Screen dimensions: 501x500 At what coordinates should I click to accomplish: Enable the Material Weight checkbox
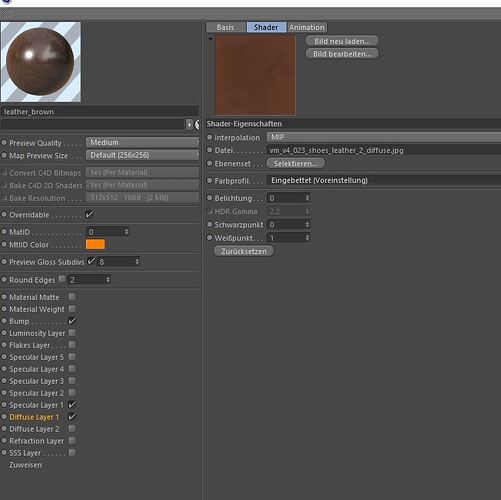point(72,309)
